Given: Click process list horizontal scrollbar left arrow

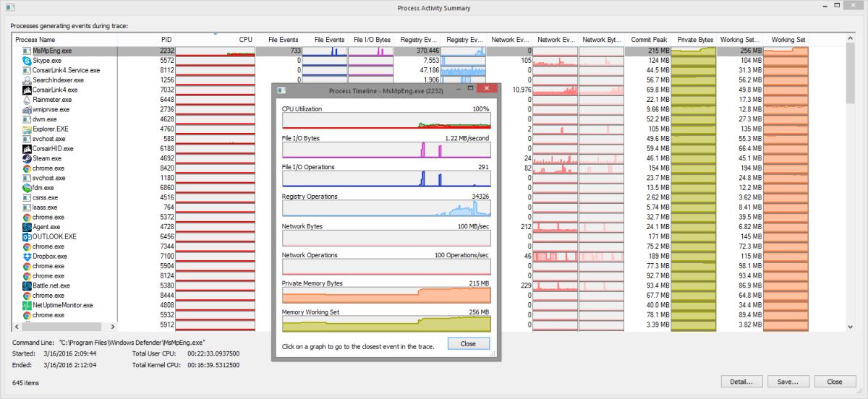Looking at the screenshot, I should tap(18, 327).
